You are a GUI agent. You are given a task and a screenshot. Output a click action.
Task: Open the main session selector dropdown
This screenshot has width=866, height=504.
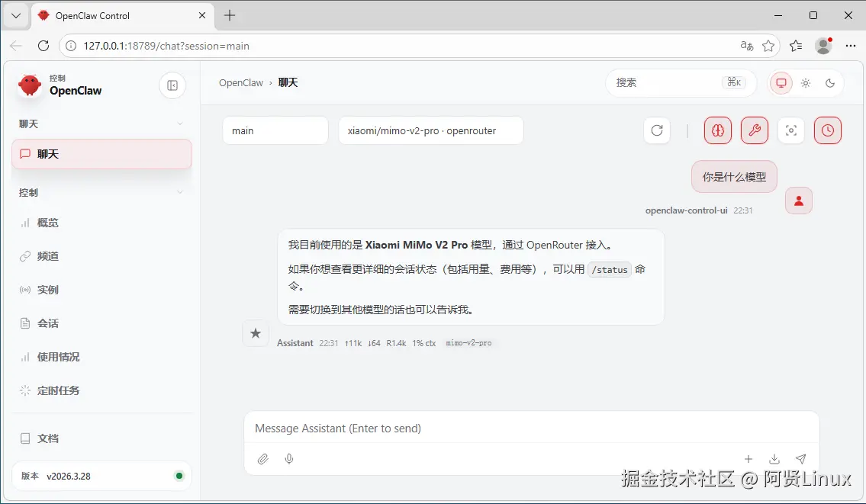275,131
